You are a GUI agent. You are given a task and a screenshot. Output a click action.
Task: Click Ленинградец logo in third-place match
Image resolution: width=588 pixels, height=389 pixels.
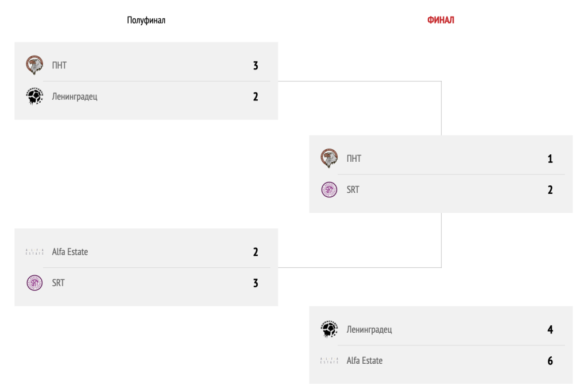(x=329, y=329)
